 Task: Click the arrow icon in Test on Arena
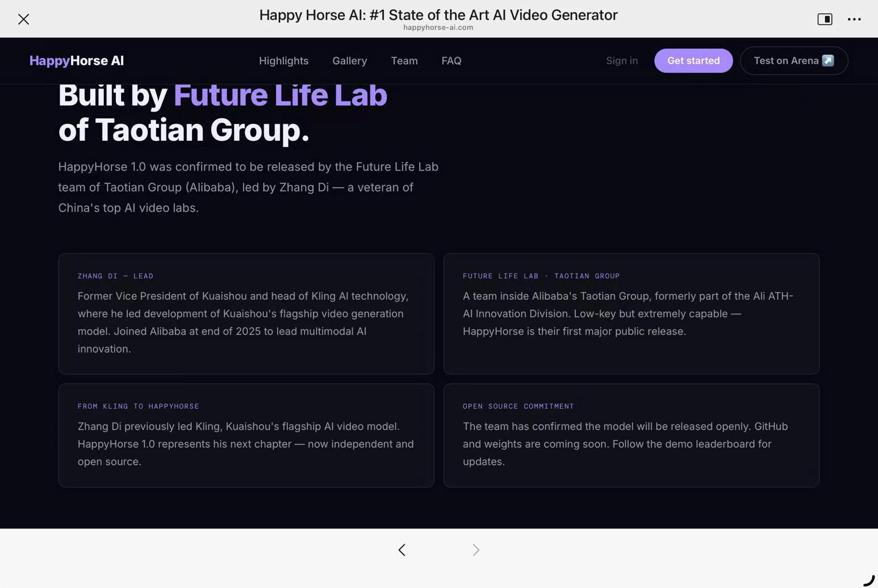point(828,61)
